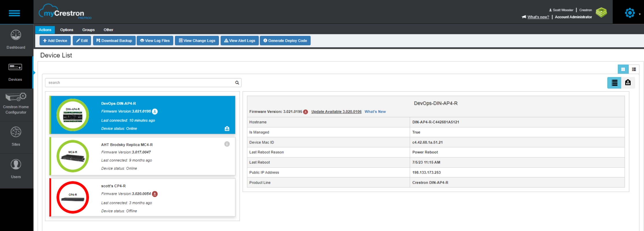Switch to the Actions tab
The image size is (644, 231).
point(45,30)
